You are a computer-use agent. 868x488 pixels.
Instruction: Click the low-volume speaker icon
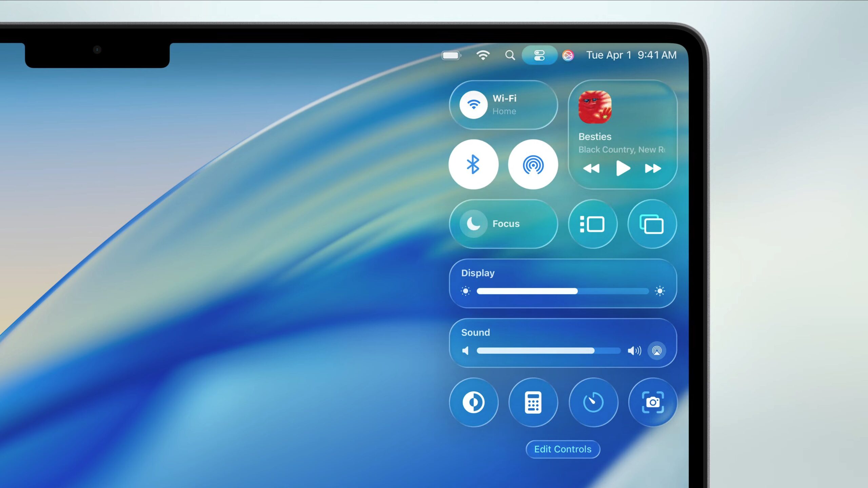coord(466,350)
